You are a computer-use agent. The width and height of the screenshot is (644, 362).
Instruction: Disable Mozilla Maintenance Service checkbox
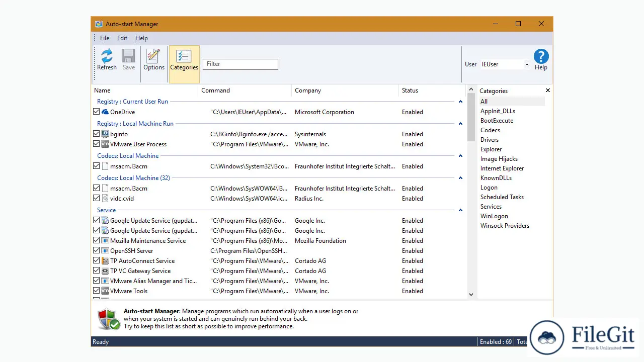(96, 241)
